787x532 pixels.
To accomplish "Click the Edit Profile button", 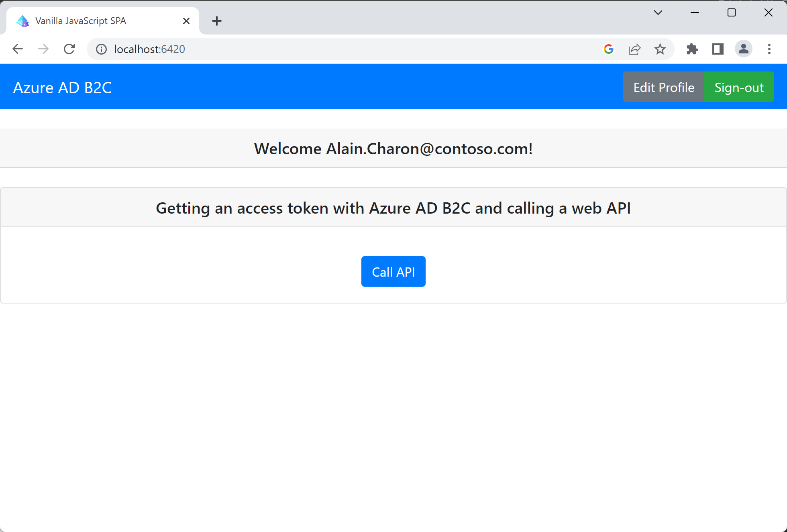I will (664, 87).
